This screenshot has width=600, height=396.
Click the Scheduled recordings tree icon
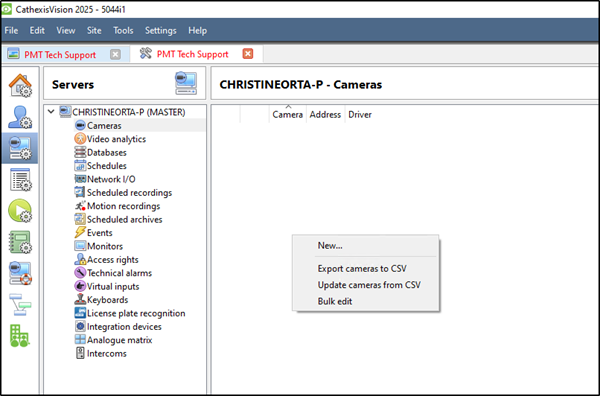80,192
